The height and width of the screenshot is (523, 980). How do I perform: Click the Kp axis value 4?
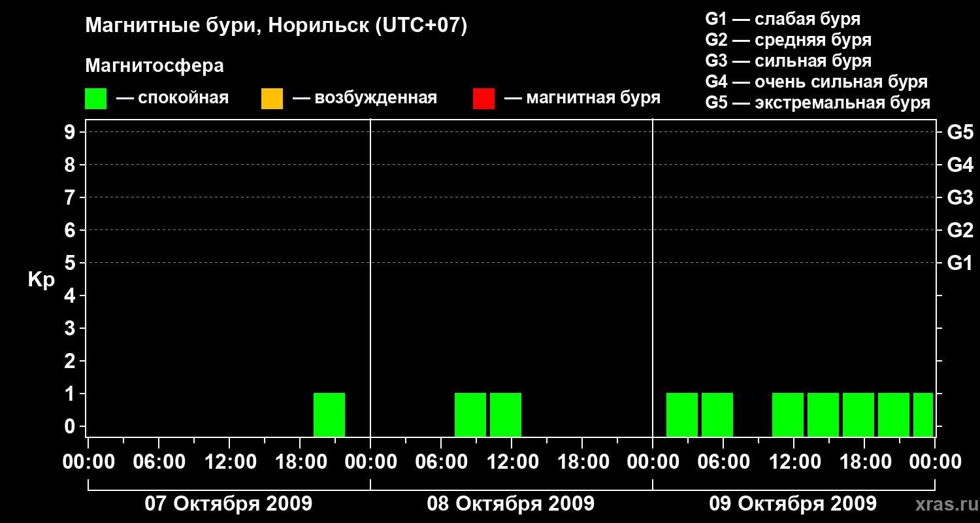[x=71, y=295]
